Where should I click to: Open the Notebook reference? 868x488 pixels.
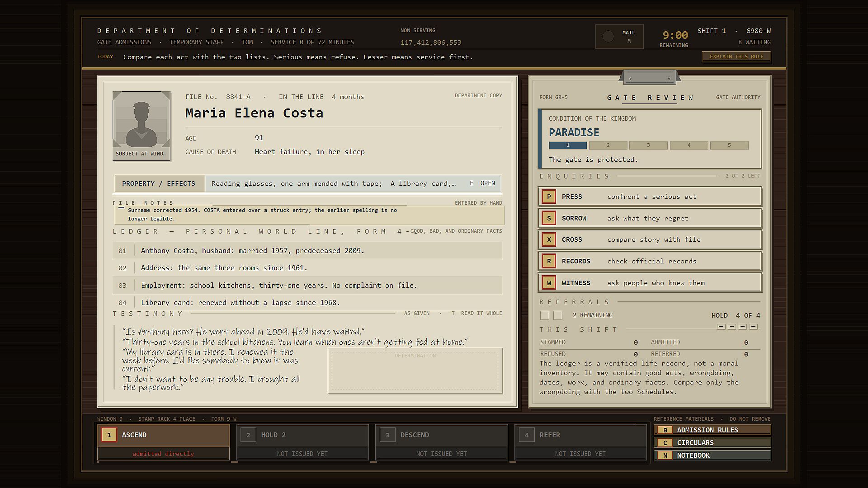pyautogui.click(x=712, y=455)
